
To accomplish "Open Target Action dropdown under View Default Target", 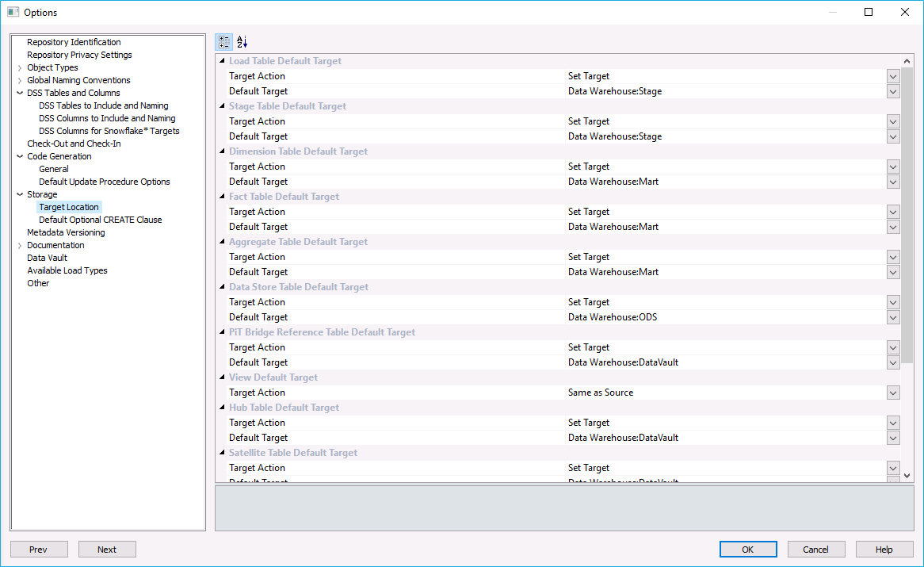I will tap(893, 393).
